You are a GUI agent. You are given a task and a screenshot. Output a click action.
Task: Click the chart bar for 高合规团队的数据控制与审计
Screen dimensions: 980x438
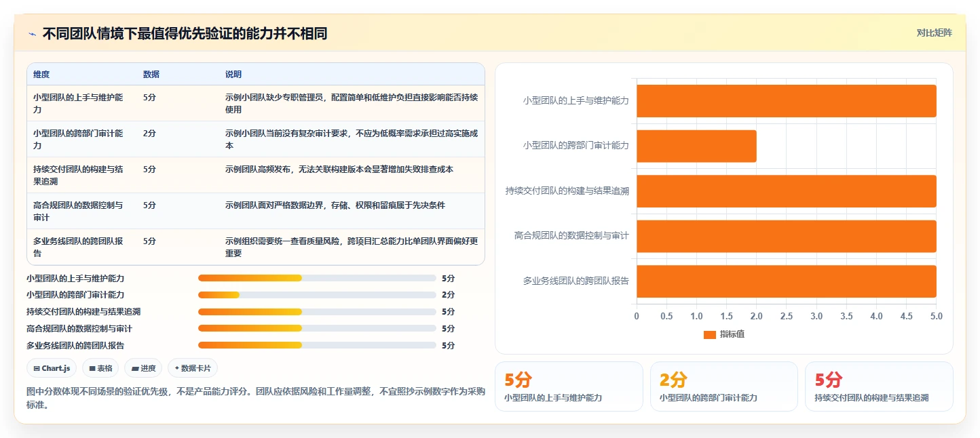point(787,236)
